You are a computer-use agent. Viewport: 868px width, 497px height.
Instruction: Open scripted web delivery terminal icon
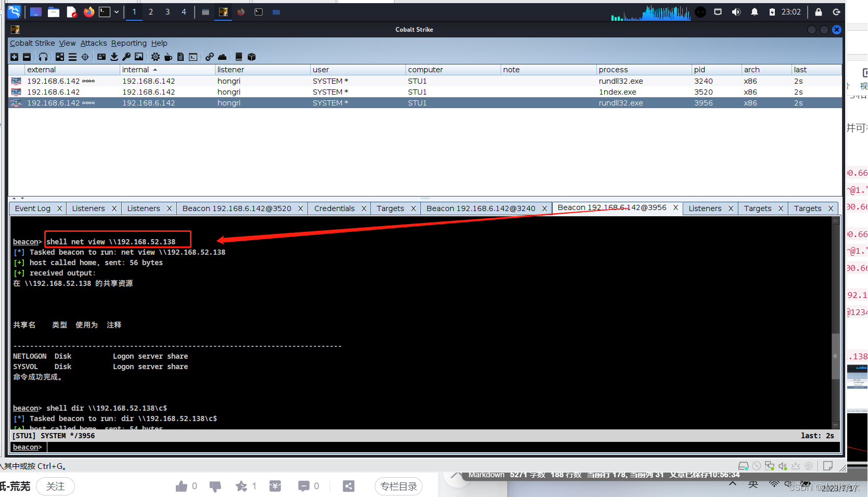[193, 57]
